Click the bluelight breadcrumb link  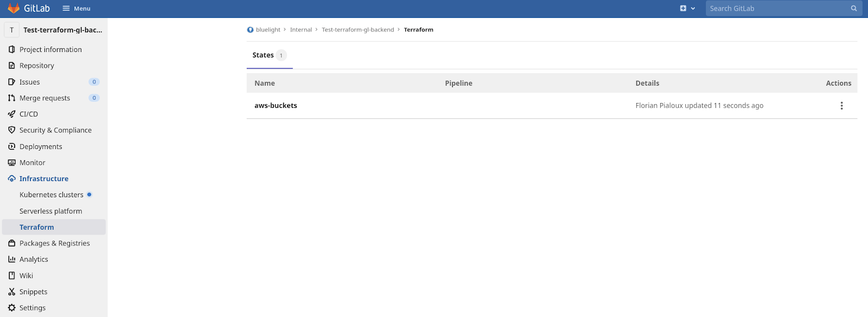coord(268,30)
